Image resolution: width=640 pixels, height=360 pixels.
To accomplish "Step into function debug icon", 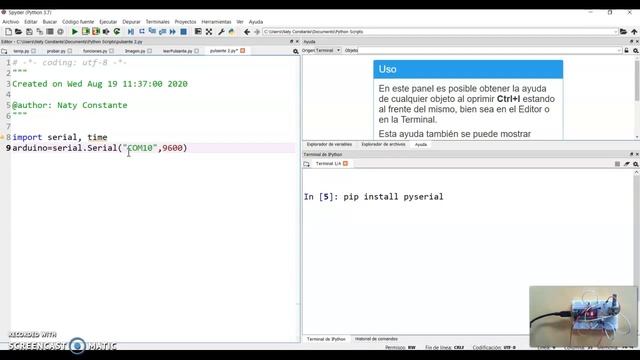I will click(152, 31).
